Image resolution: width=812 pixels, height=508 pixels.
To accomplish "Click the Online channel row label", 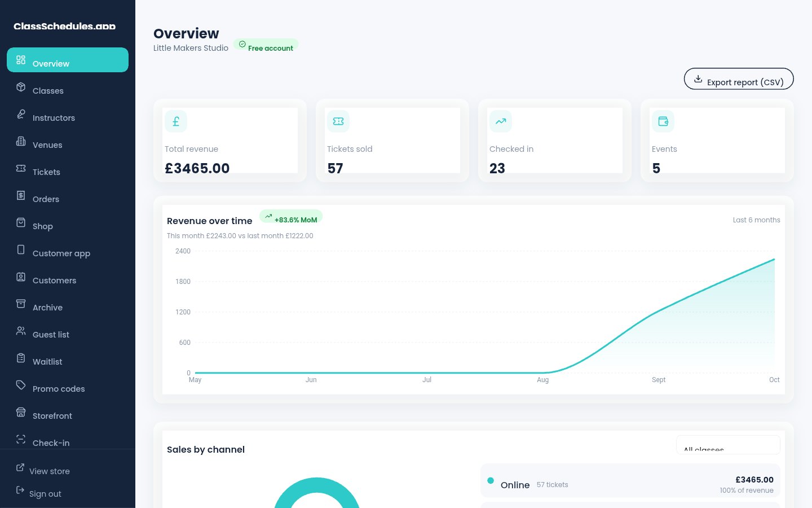I will click(515, 485).
